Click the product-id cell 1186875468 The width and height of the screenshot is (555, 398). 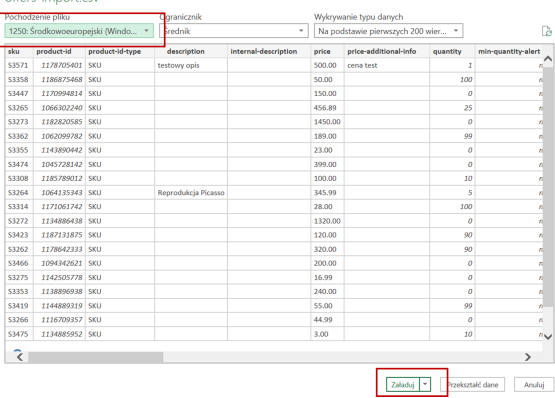(59, 80)
